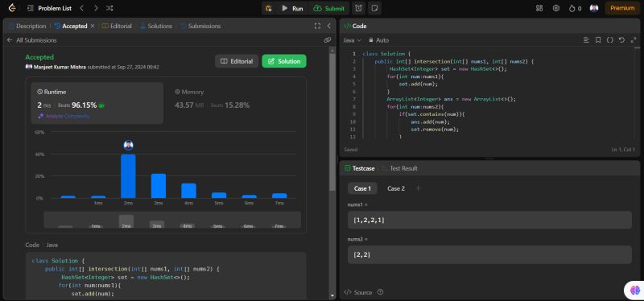
Task: Click the Premium button
Action: point(622,8)
